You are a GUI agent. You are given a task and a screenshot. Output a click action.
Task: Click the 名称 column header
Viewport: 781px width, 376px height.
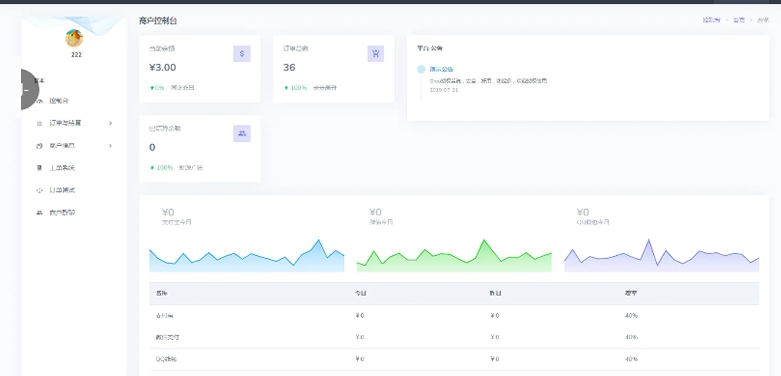click(161, 293)
